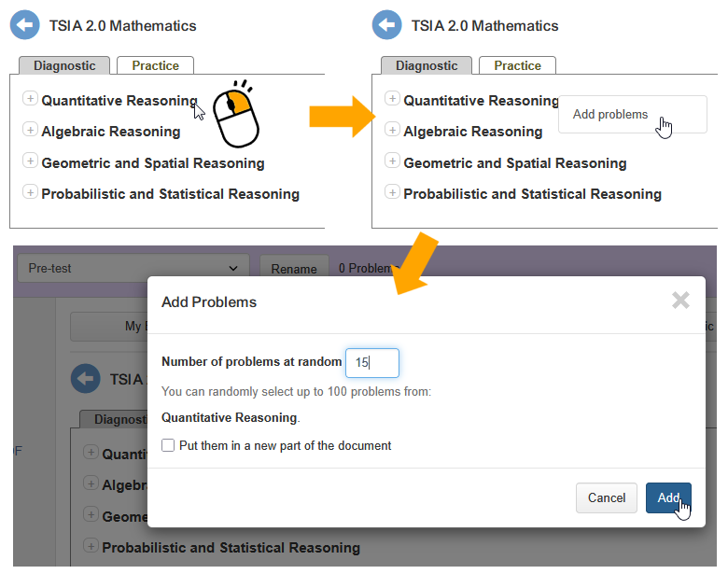This screenshot has width=728, height=574.
Task: Expand Quantitative Reasoning in top-left panel
Action: pos(30,99)
